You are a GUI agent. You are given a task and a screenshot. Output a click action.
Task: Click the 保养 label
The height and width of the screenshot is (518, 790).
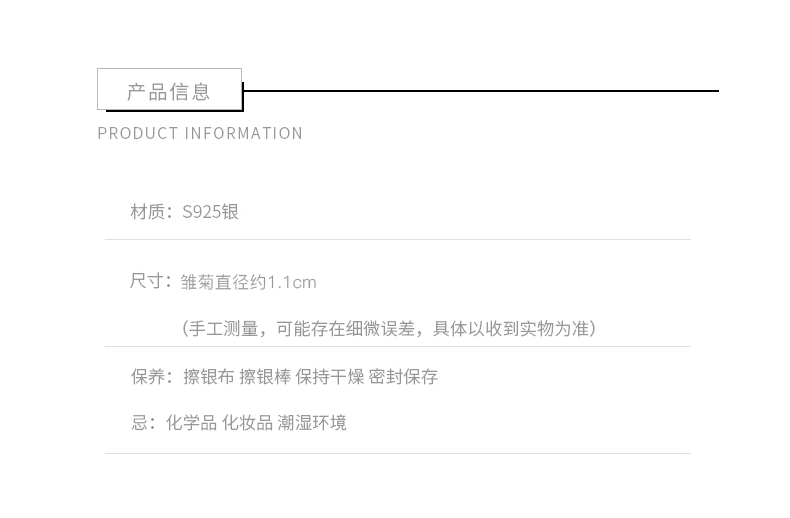tap(147, 376)
